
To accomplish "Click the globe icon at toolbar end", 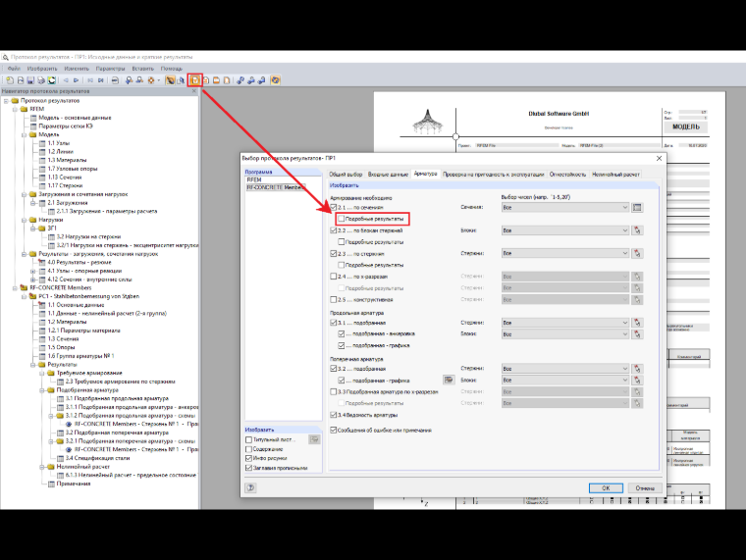I will [275, 80].
